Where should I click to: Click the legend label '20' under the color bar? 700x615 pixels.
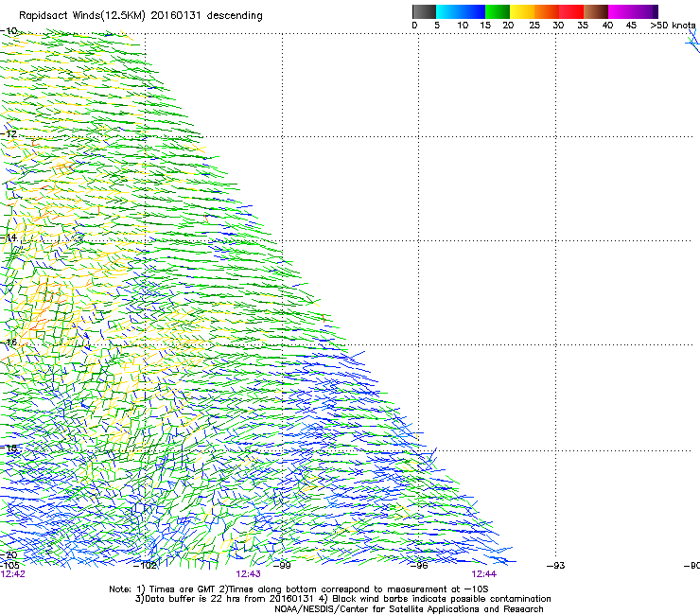click(x=508, y=26)
